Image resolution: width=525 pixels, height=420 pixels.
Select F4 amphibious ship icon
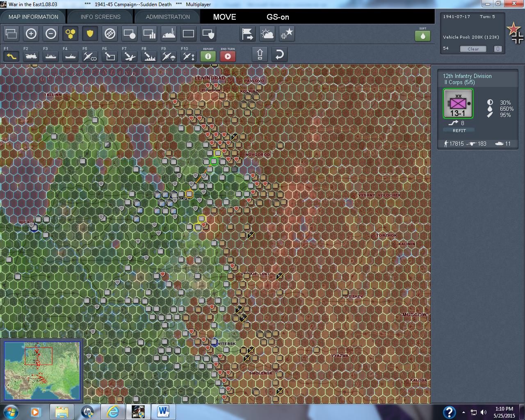[70, 56]
